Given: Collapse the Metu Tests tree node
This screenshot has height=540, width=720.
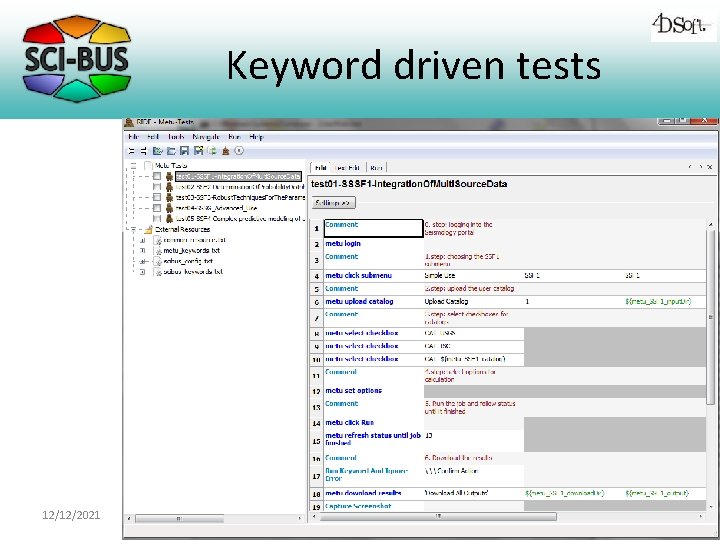Looking at the screenshot, I should (134, 165).
